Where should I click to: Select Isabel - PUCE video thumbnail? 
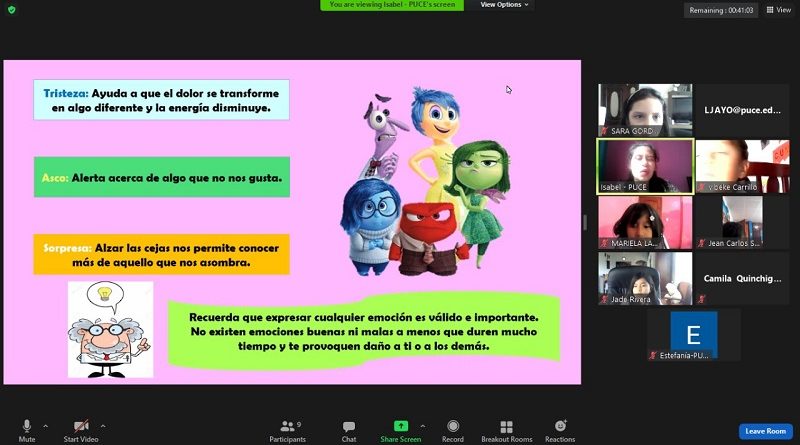645,166
